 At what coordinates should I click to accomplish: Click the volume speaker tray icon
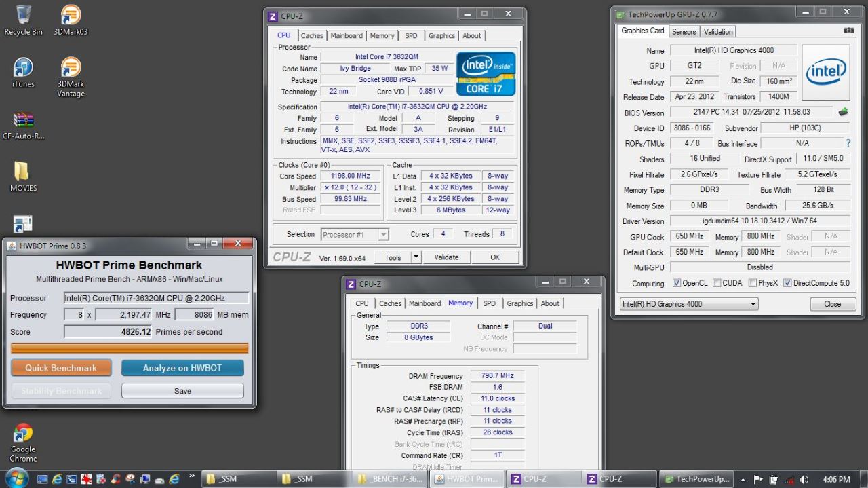tap(804, 479)
